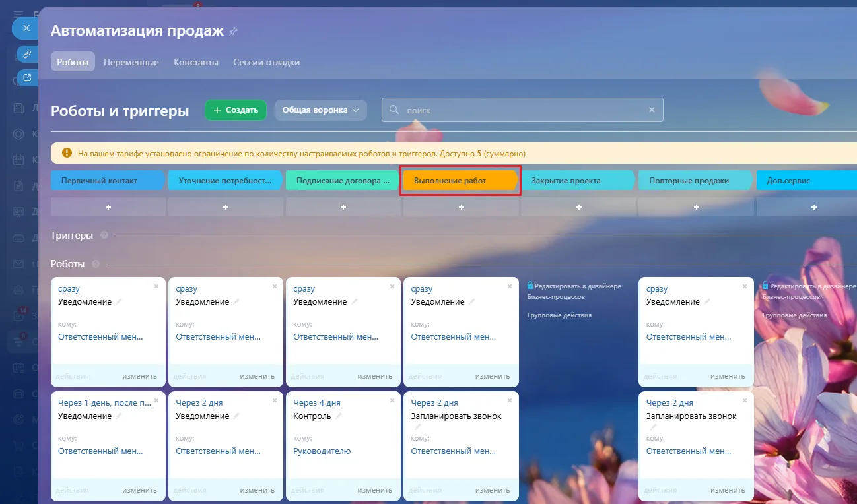Copy the link via the chain icon button
The image size is (857, 504).
click(27, 55)
